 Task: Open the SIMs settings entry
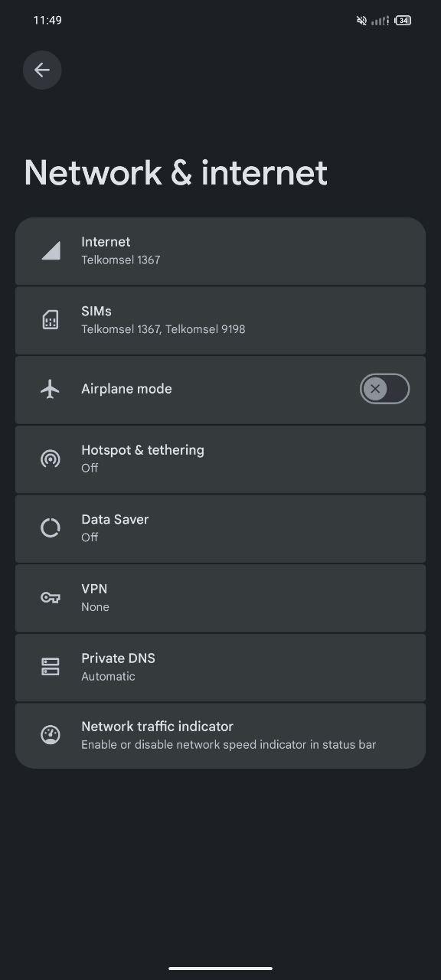click(x=220, y=320)
